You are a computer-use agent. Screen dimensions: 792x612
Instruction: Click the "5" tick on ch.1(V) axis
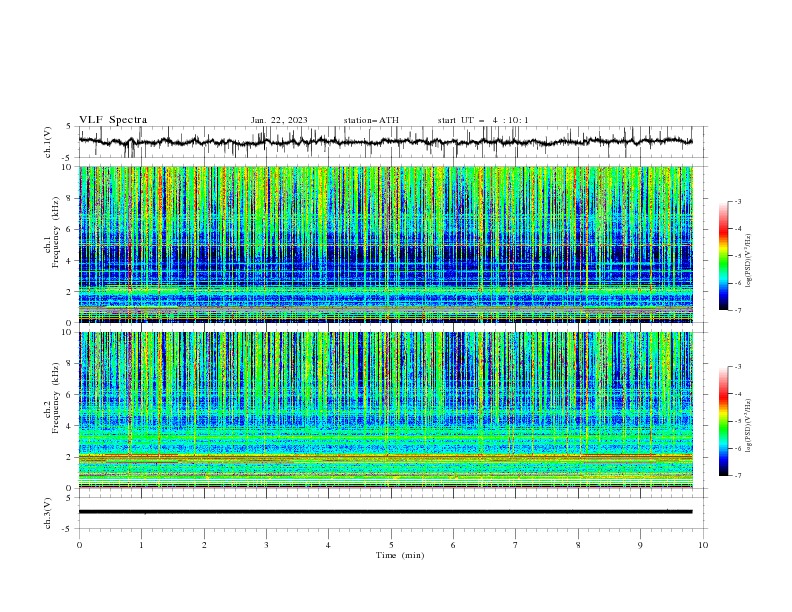69,127
